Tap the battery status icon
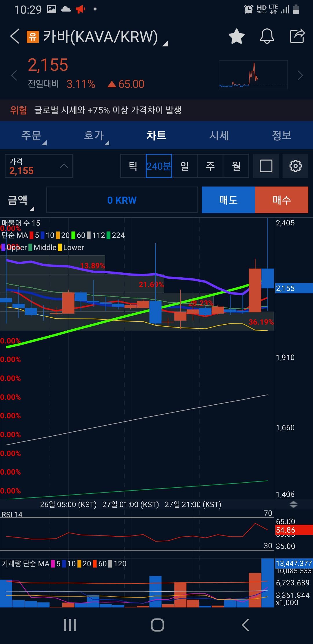The image size is (313, 644). coord(296,9)
